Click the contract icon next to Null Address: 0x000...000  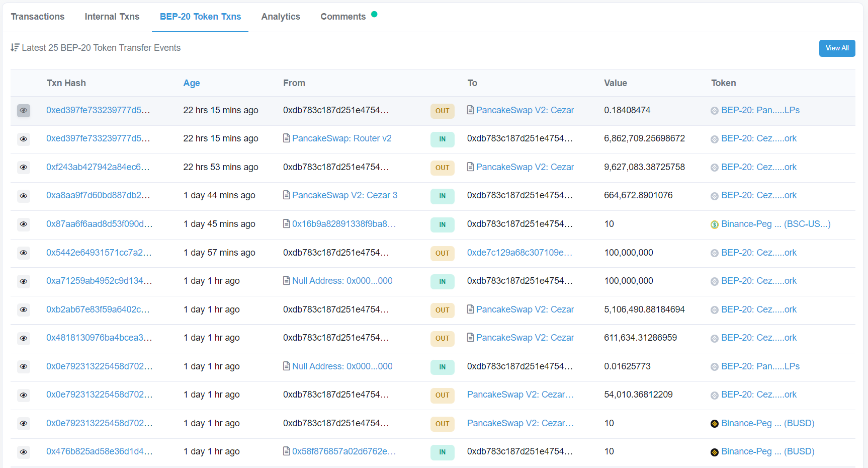[286, 281]
